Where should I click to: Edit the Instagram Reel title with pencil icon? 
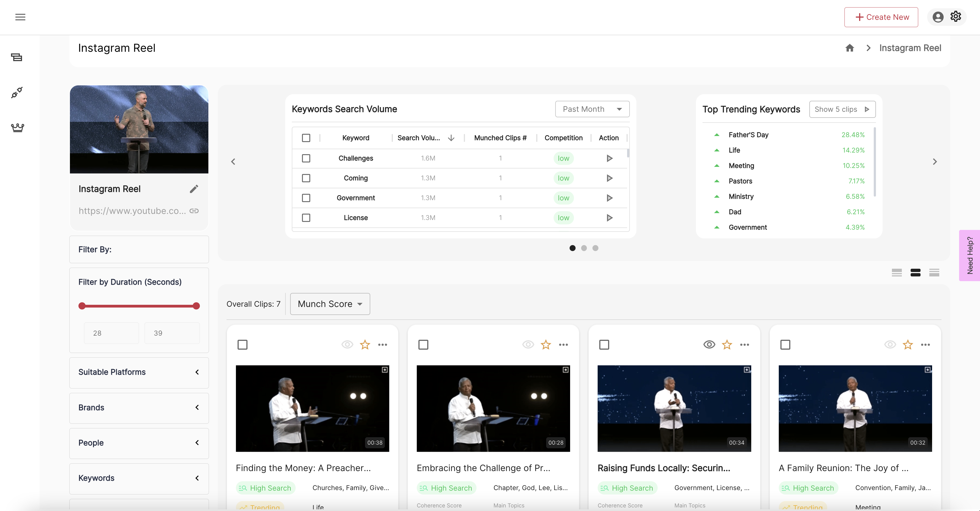194,189
